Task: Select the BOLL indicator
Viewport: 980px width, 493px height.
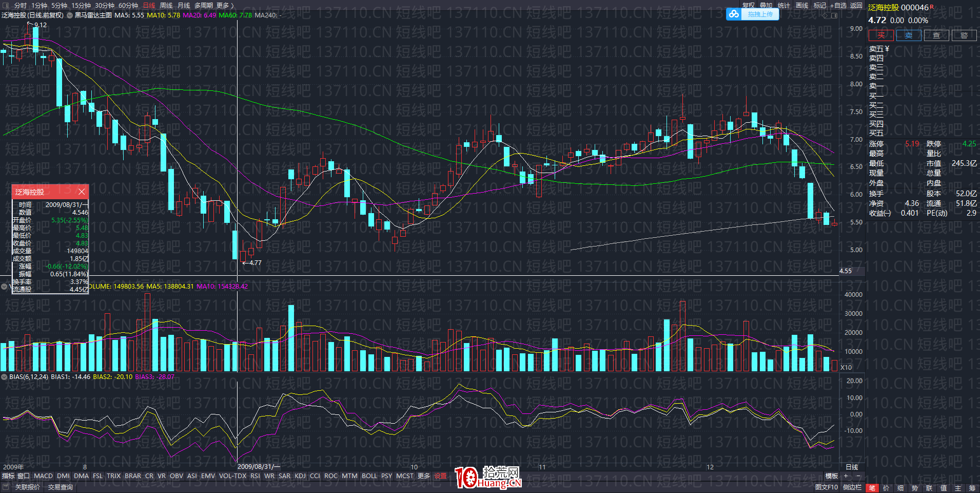Action: [x=369, y=476]
